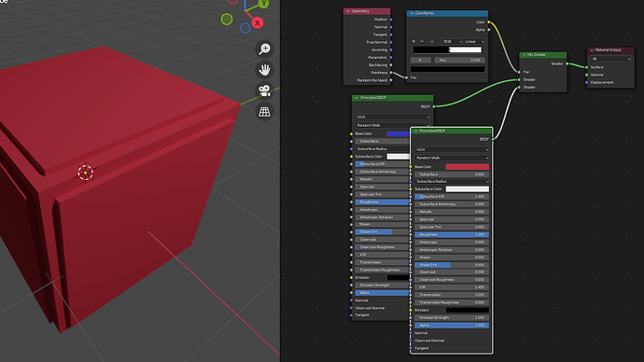
Task: Click the ColorRamp gradient bar
Action: (x=447, y=50)
